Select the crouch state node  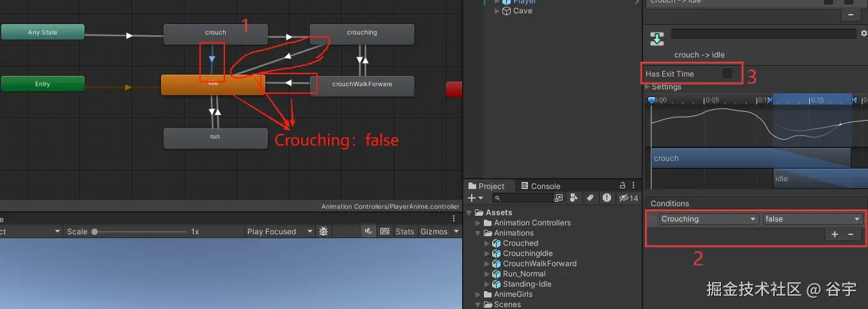pyautogui.click(x=215, y=34)
